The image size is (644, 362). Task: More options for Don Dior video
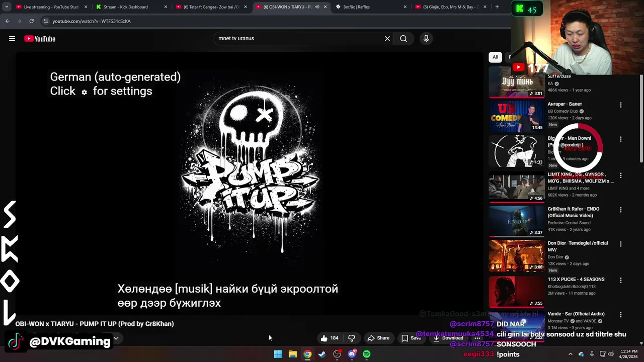coord(621,244)
